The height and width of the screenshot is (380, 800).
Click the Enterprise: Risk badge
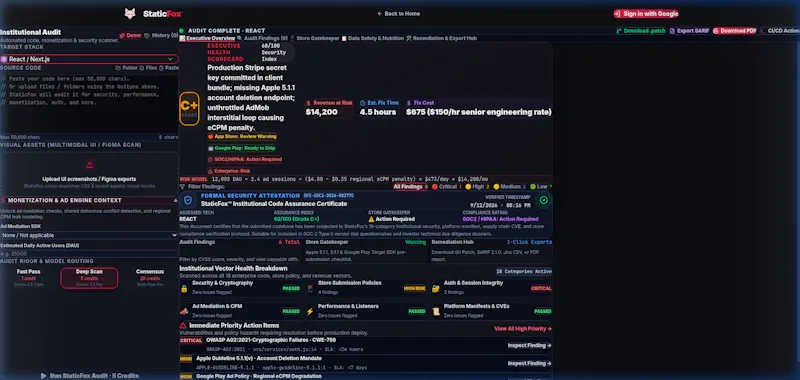coord(229,171)
